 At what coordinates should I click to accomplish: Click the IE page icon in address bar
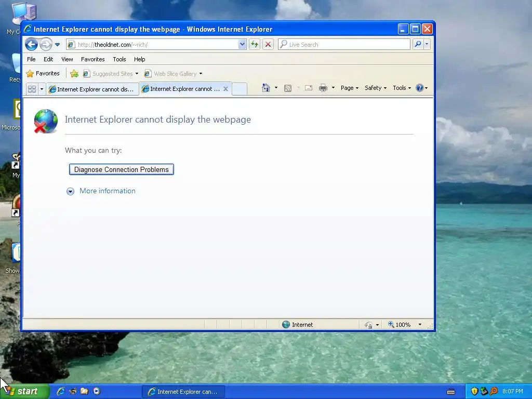[71, 45]
